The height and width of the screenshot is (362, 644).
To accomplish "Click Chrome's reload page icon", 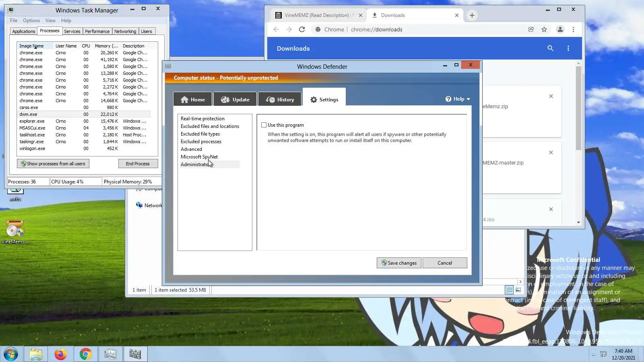I will [302, 29].
